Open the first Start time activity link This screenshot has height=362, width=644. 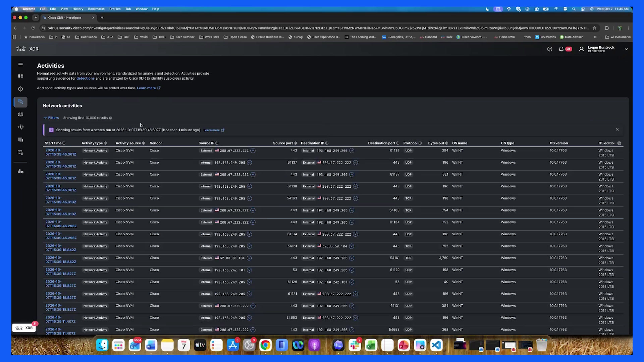click(61, 153)
